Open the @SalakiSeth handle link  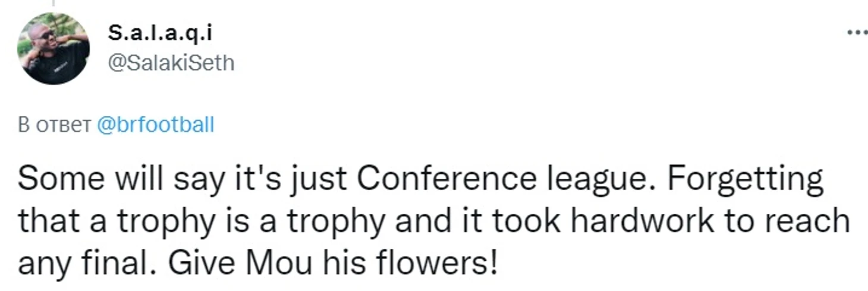[171, 62]
